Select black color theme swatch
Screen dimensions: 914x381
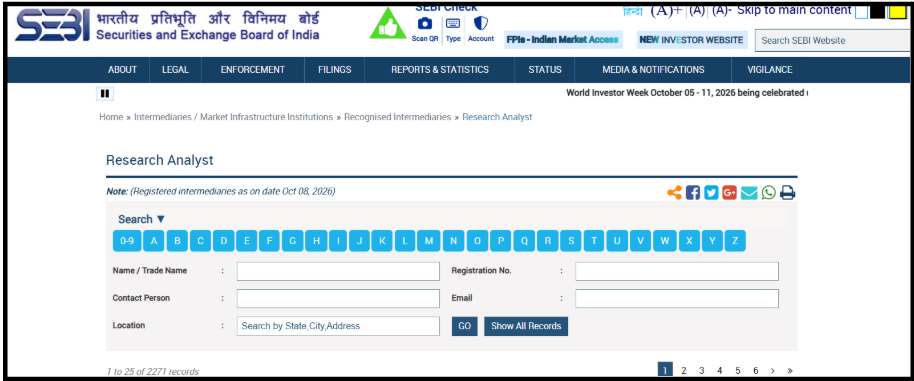coord(877,12)
